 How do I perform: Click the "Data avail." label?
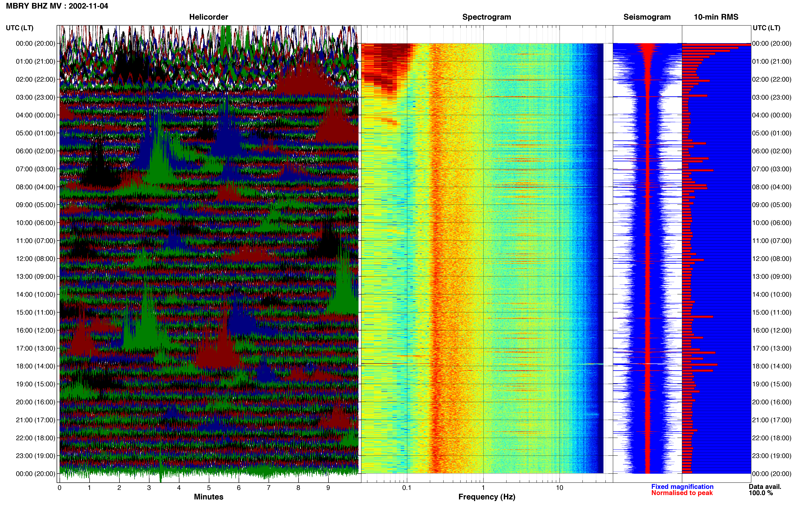(765, 486)
